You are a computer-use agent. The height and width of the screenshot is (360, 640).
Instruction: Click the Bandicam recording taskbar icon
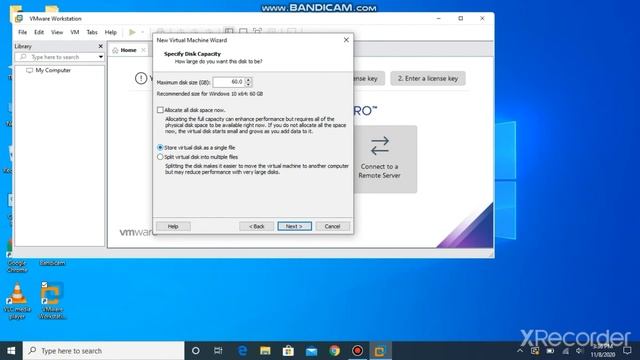[x=358, y=351]
